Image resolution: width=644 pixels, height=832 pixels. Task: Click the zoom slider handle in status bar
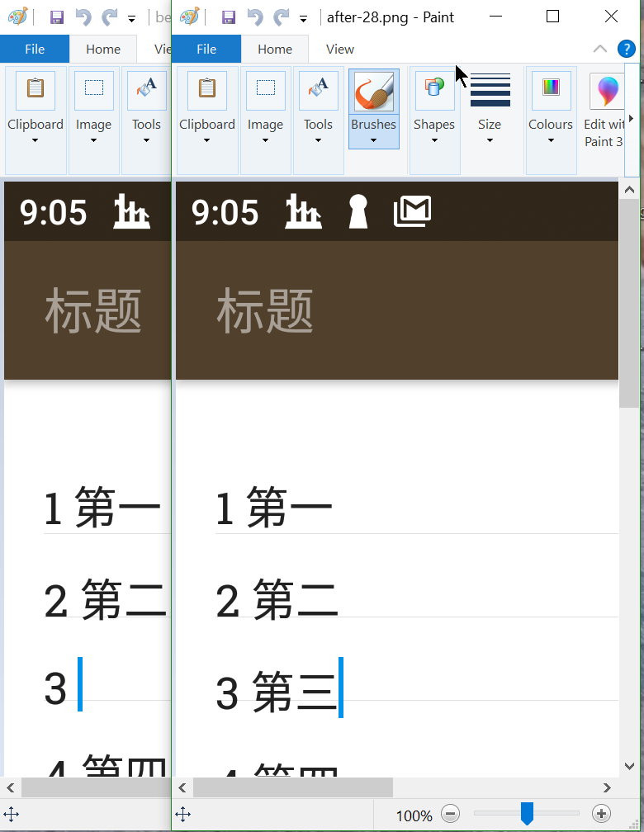click(527, 814)
